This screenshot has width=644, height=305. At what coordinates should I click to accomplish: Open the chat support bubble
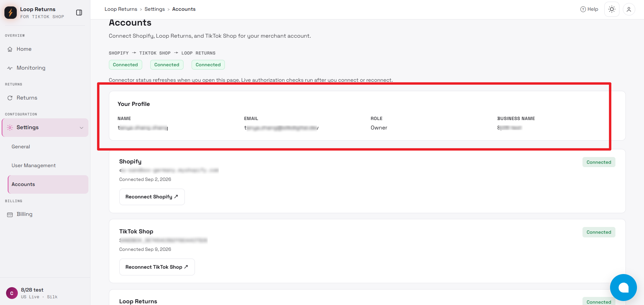pos(623,288)
